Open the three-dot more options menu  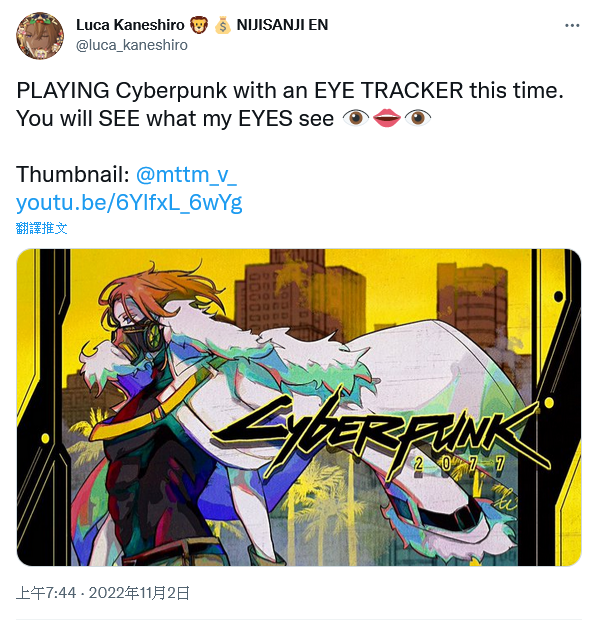point(572,25)
